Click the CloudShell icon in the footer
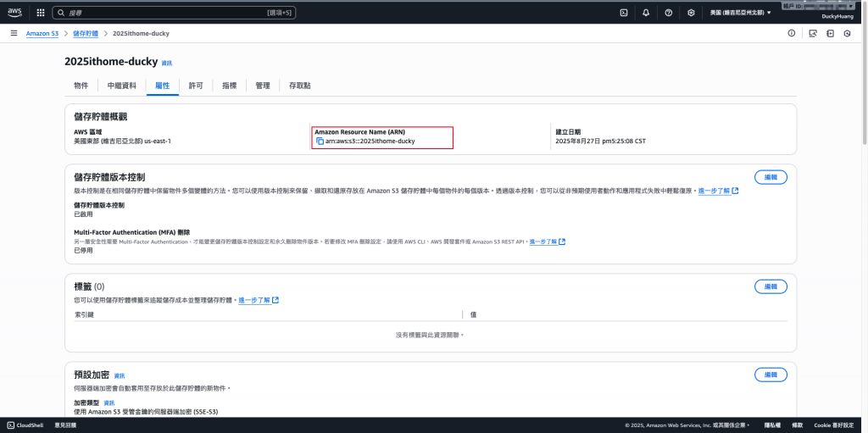 coord(10,425)
